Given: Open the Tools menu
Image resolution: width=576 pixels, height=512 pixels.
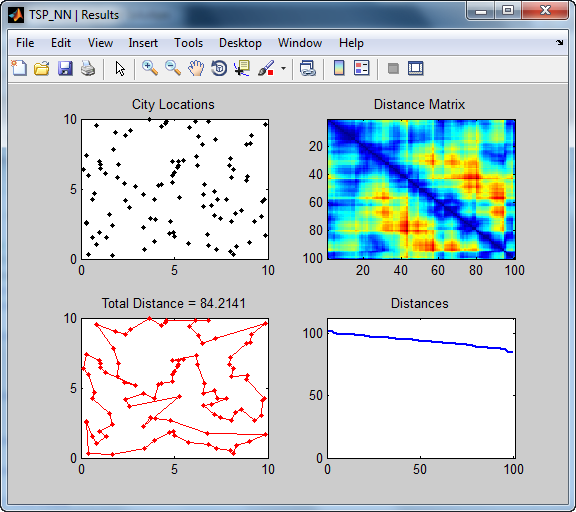Looking at the screenshot, I should pos(188,43).
